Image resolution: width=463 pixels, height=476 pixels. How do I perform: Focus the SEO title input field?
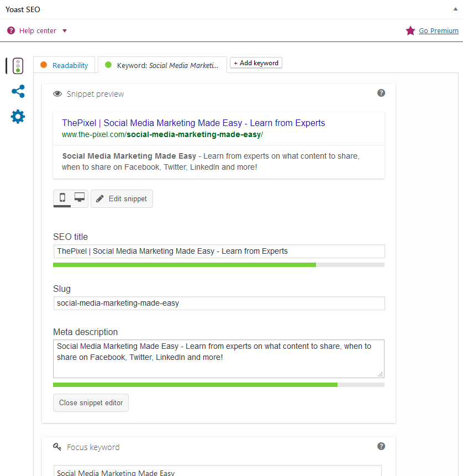coord(219,252)
